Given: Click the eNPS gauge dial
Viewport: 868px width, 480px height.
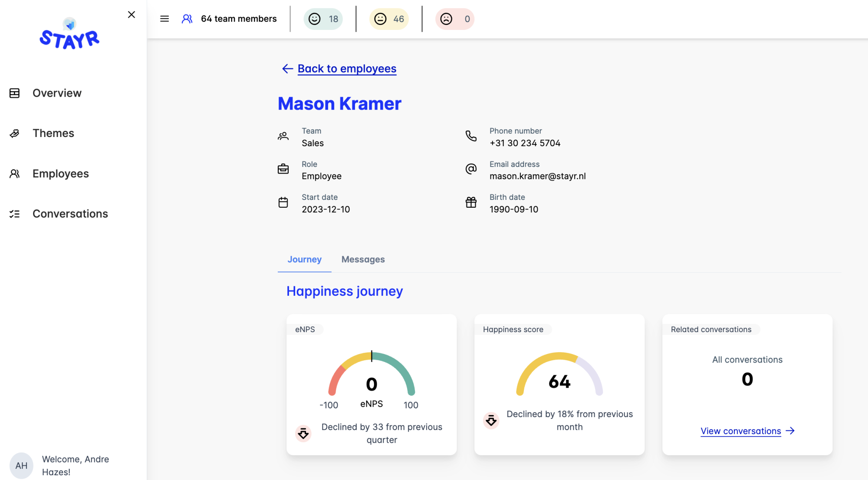Looking at the screenshot, I should click(372, 373).
